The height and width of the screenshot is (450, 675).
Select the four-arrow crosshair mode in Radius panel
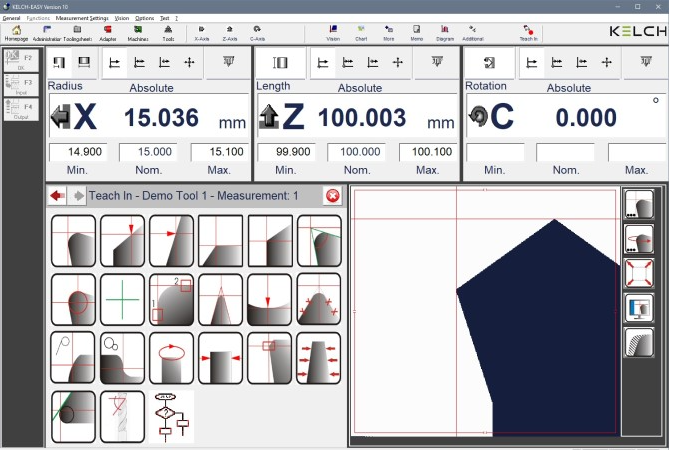[189, 63]
